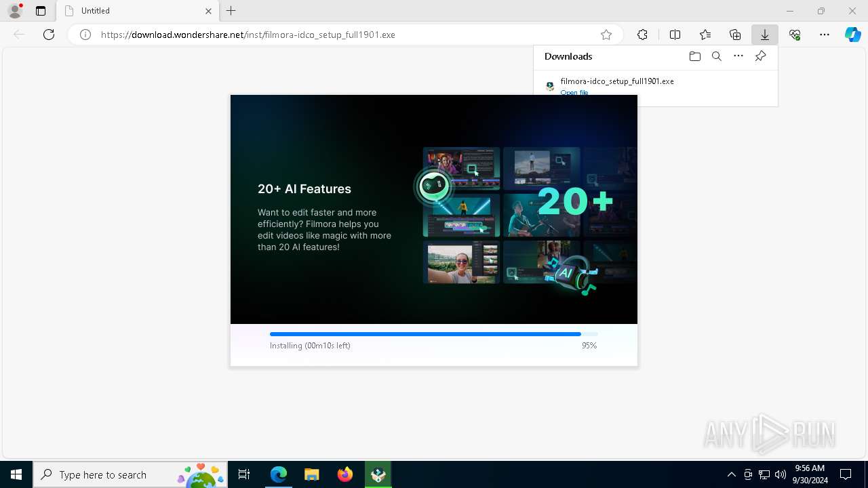The width and height of the screenshot is (868, 488).
Task: Click the 95% progress value
Action: click(589, 346)
